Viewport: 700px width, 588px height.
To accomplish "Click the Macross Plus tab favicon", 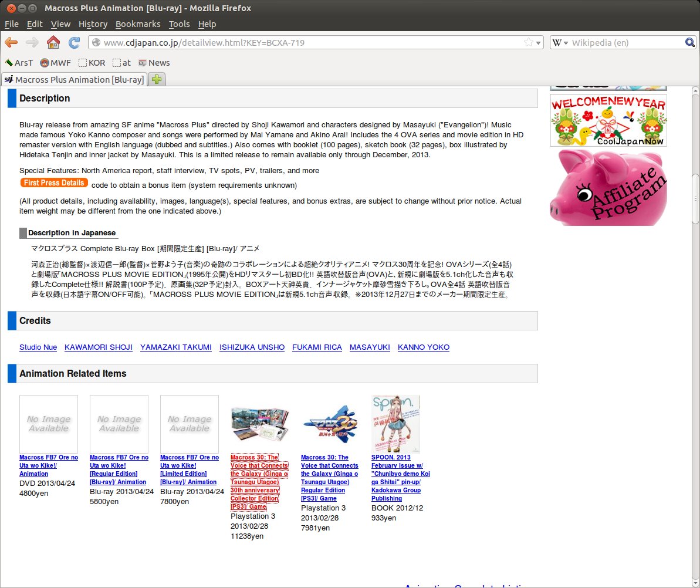I will pyautogui.click(x=8, y=79).
